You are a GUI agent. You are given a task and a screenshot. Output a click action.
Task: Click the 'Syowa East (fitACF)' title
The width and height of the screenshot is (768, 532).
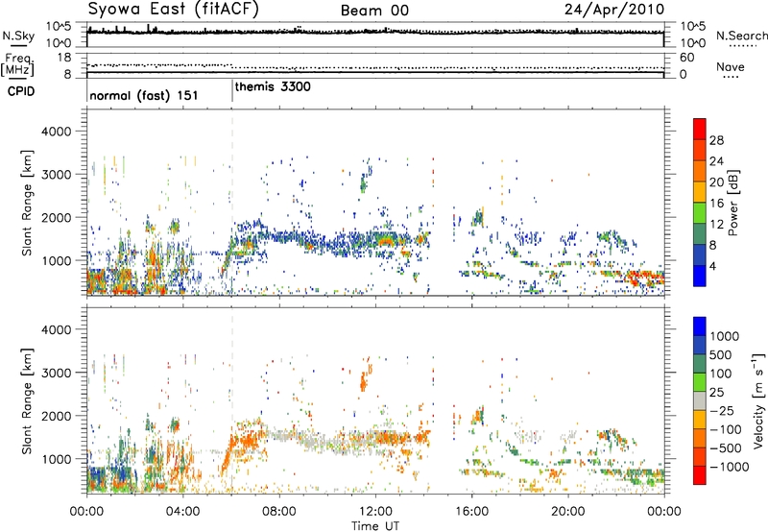(174, 10)
